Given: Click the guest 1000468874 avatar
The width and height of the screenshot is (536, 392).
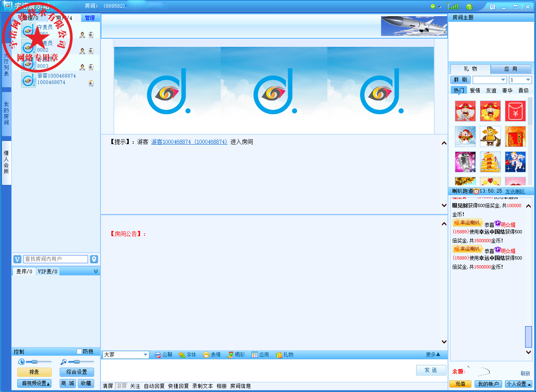Looking at the screenshot, I should 28,80.
